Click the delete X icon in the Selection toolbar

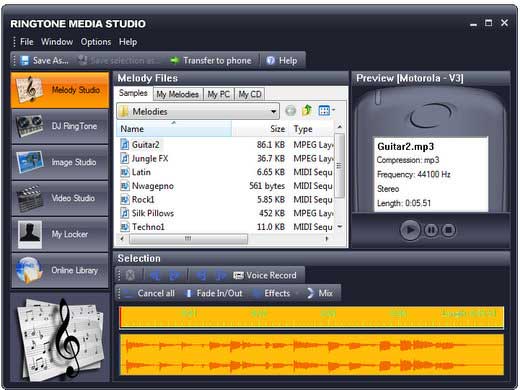[x=130, y=275]
